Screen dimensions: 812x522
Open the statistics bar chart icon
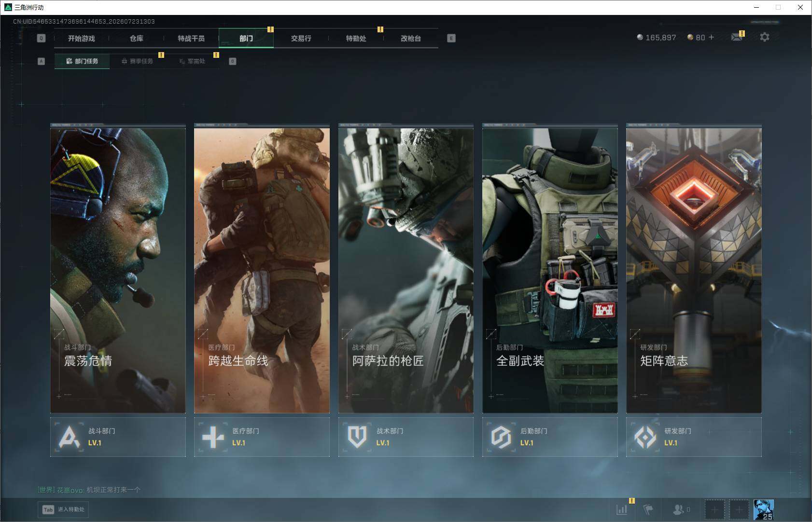click(622, 509)
